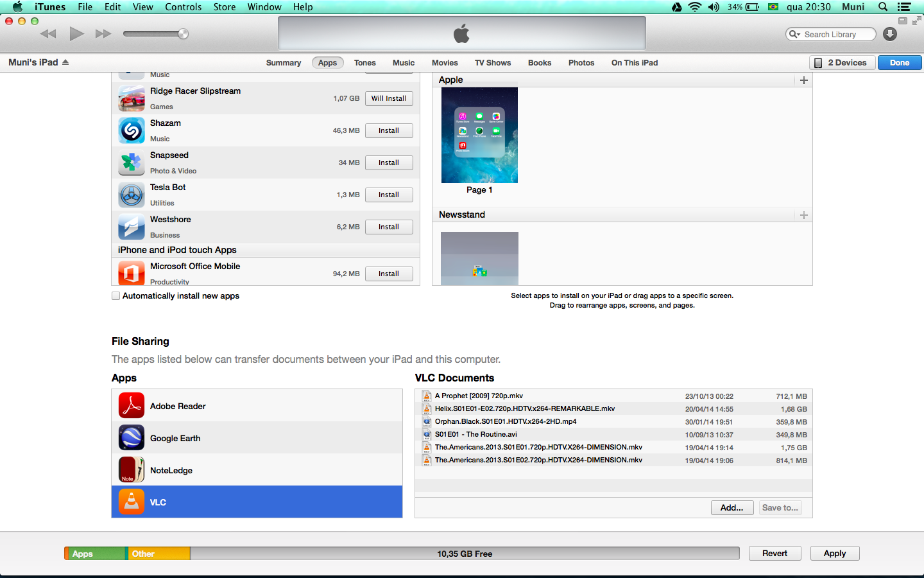Click the Other segment of capacity bar
924x578 pixels.
click(x=158, y=554)
